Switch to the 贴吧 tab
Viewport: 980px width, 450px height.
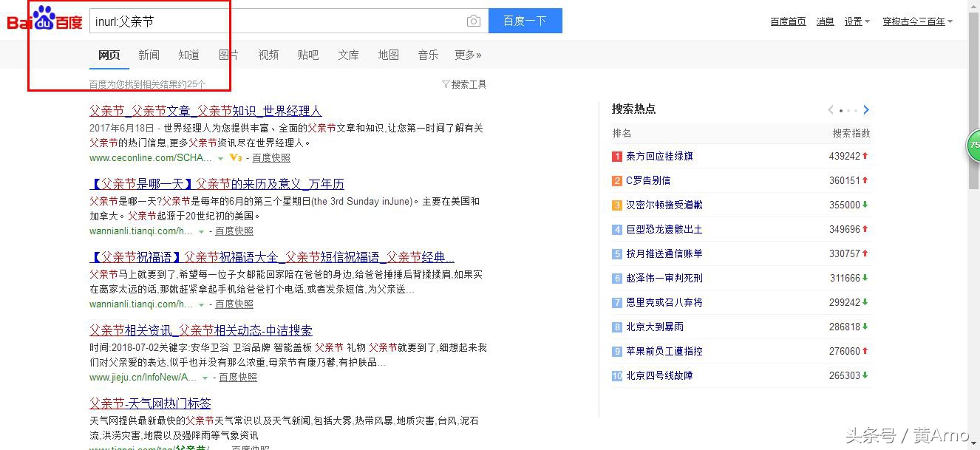308,55
